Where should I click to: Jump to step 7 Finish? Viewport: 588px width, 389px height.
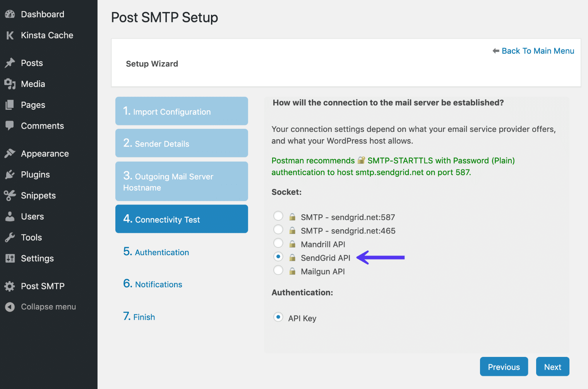(139, 316)
